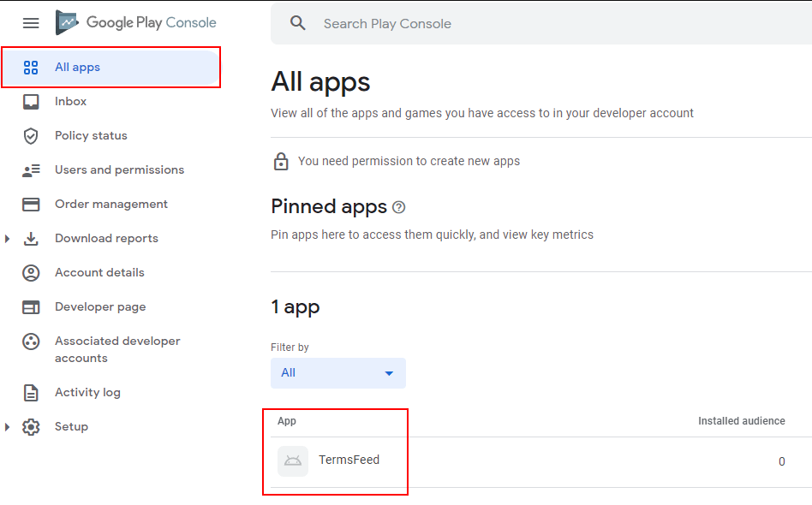Click the Installed audience column header
Screen dimensions: 812x505
pyautogui.click(x=742, y=421)
